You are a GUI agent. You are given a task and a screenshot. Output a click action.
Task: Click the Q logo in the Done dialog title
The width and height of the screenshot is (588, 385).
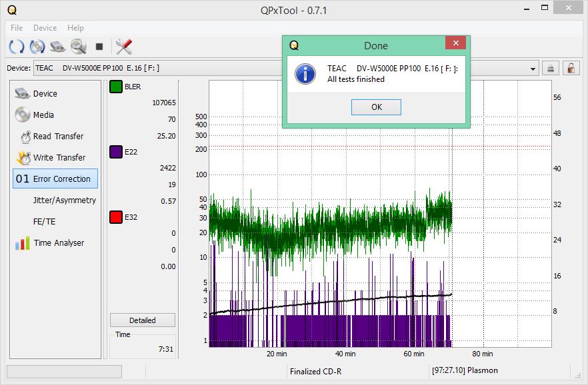[x=295, y=46]
